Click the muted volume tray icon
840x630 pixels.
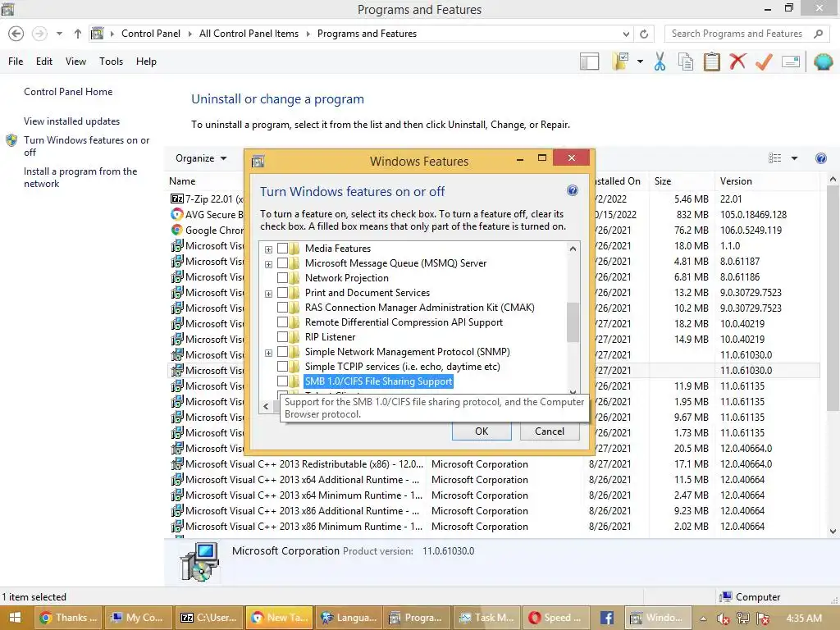(724, 619)
